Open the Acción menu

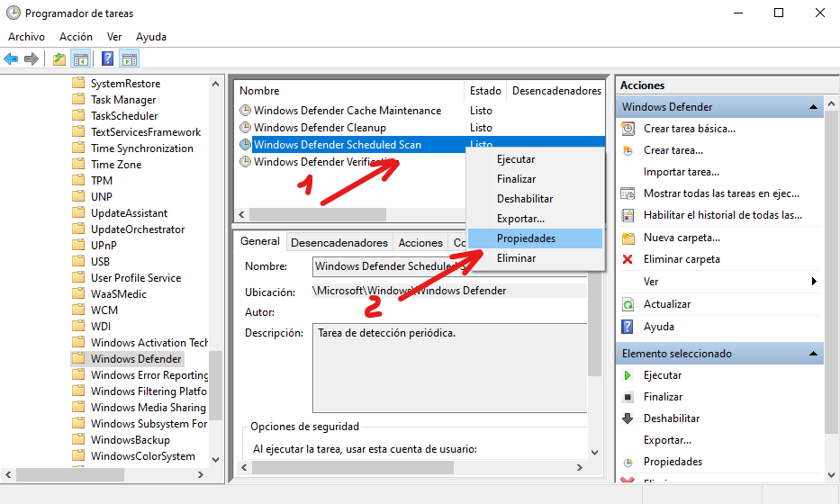pos(76,37)
